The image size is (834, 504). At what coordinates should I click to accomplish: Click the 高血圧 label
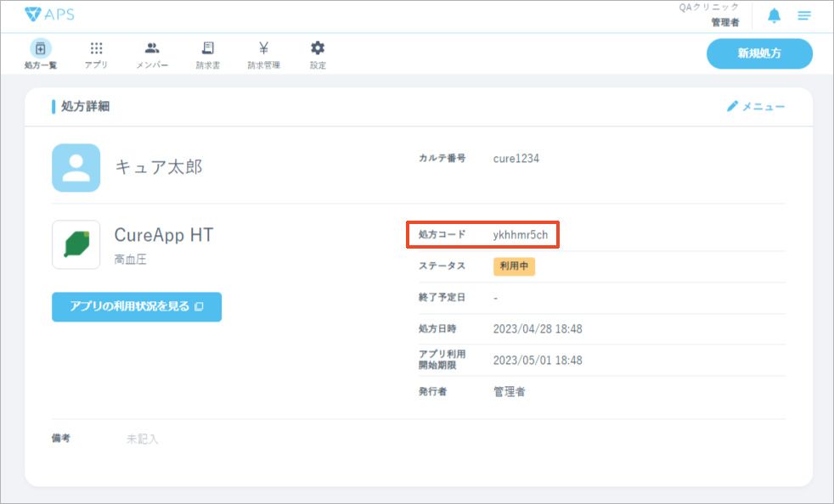pyautogui.click(x=130, y=260)
